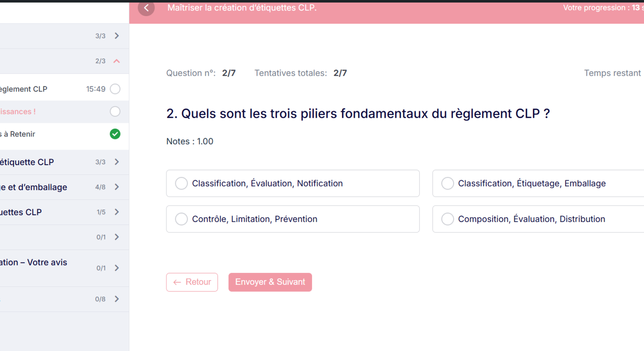
Task: Expand the 0/1 section above 'Votre avis'
Action: click(117, 237)
